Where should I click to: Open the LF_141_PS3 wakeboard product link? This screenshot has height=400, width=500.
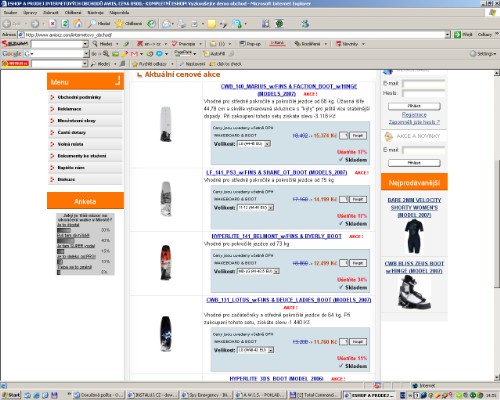(x=277, y=172)
